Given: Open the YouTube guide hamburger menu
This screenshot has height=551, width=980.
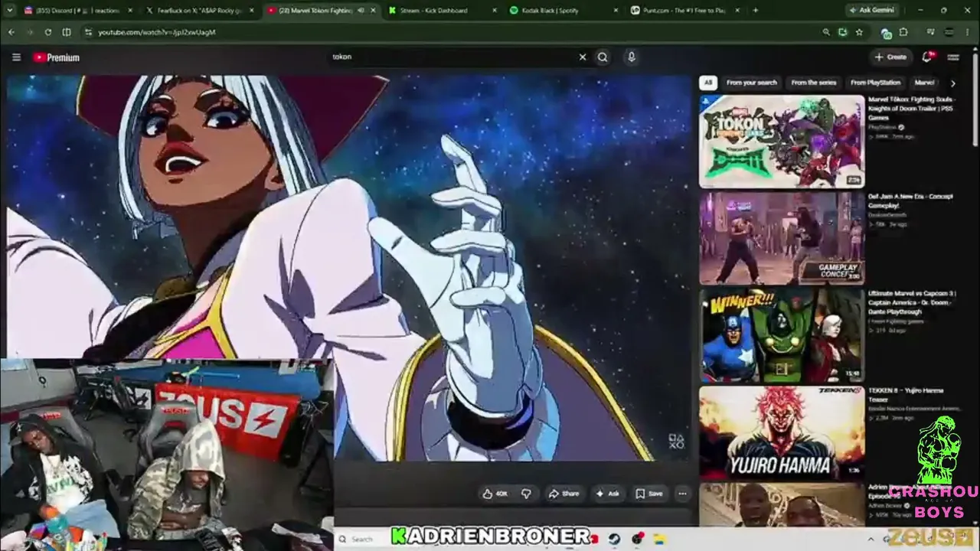Looking at the screenshot, I should [16, 57].
